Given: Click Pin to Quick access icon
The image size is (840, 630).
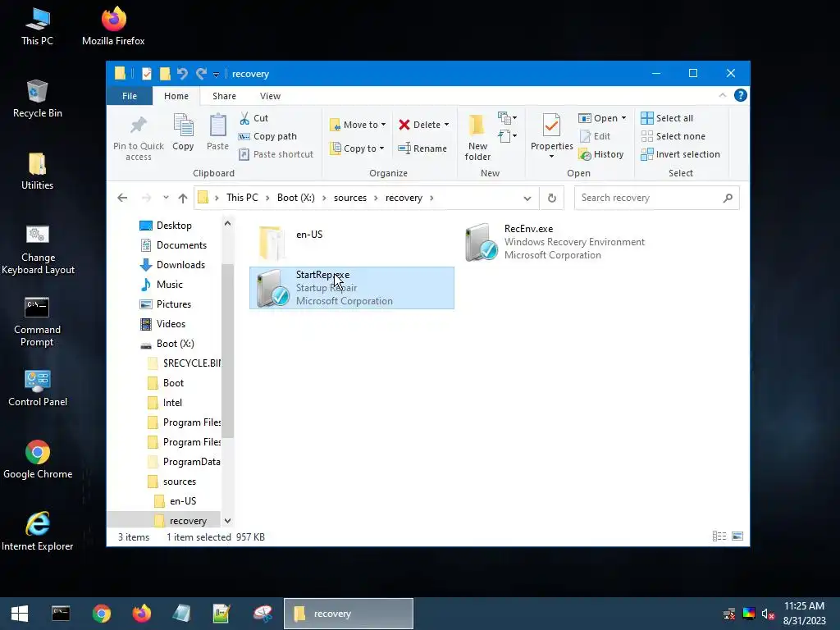Looking at the screenshot, I should 138,126.
